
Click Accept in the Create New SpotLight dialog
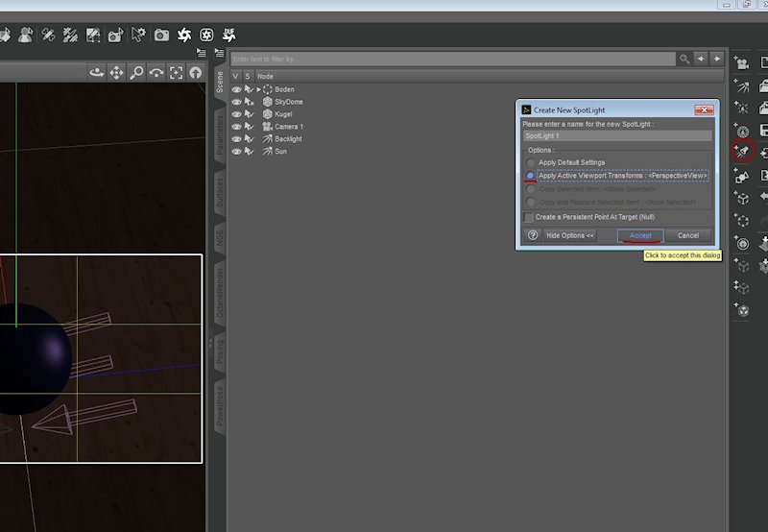coord(640,235)
